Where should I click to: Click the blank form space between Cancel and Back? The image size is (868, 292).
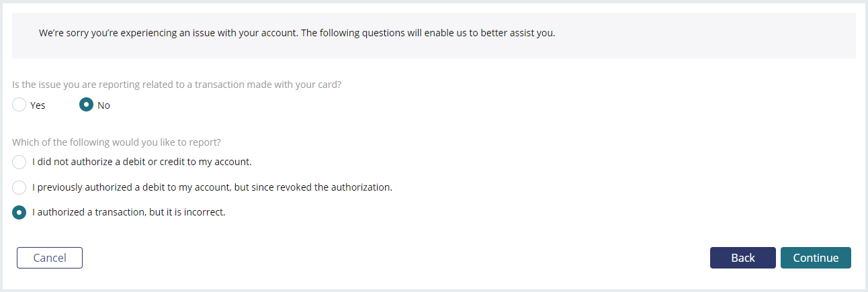point(396,258)
